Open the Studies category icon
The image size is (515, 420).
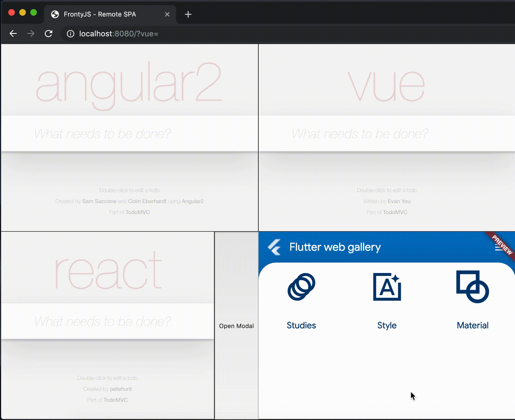302,287
